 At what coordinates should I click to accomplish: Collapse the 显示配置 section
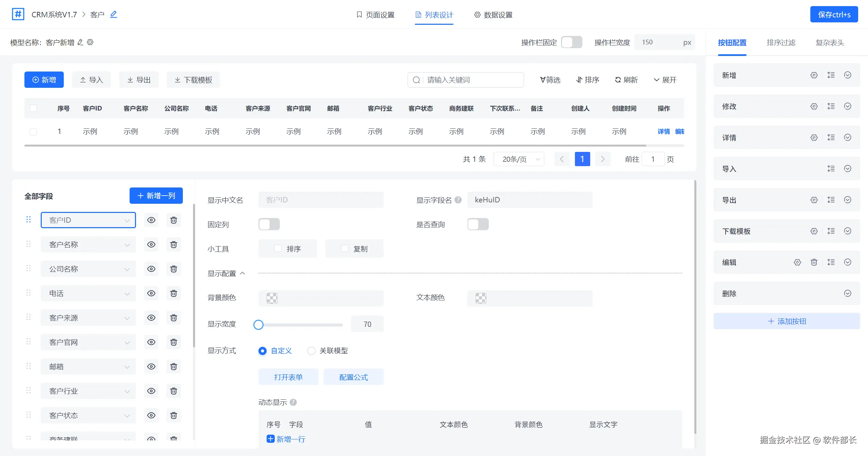(243, 273)
